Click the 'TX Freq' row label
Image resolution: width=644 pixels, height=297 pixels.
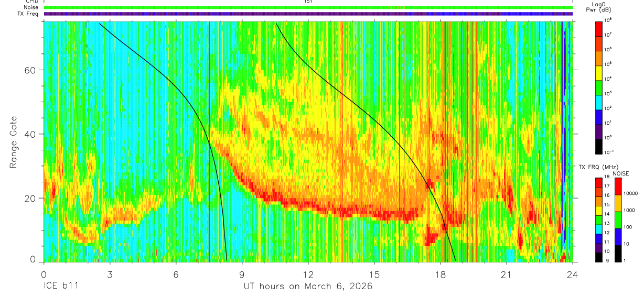(x=28, y=14)
